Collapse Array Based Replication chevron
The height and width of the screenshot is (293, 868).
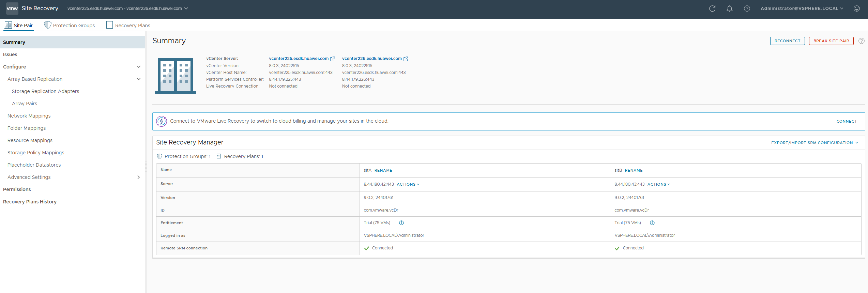(x=139, y=79)
